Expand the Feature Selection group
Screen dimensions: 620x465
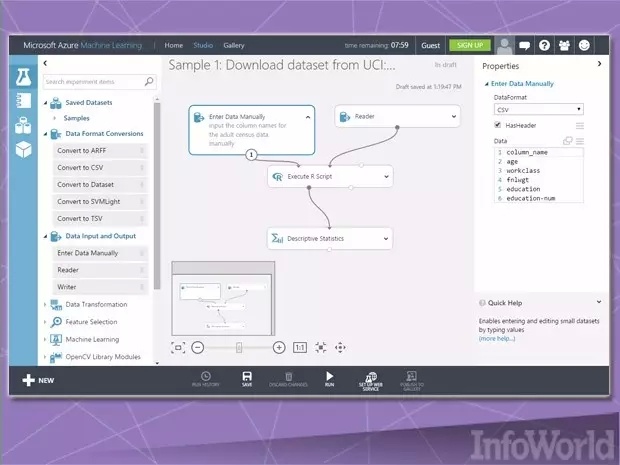[x=45, y=322]
